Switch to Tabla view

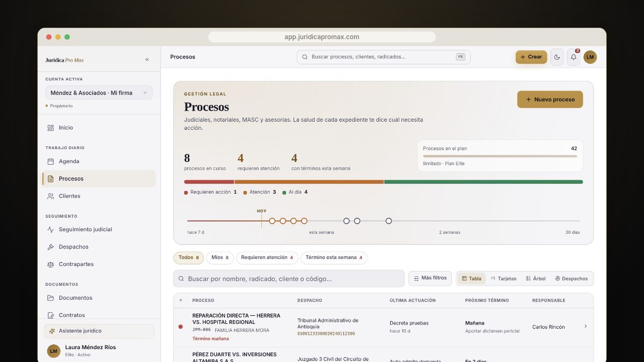coord(472,278)
